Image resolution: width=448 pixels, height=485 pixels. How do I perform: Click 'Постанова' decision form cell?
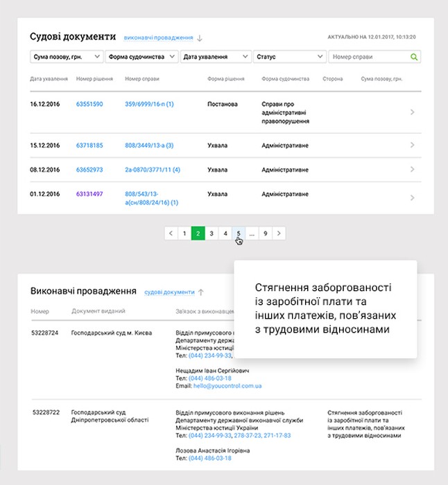tap(223, 104)
